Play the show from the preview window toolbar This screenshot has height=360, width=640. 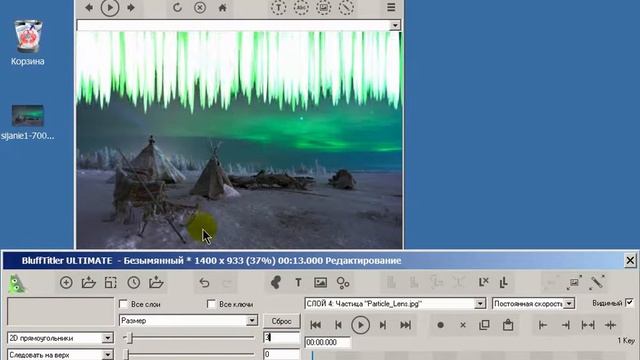point(110,8)
